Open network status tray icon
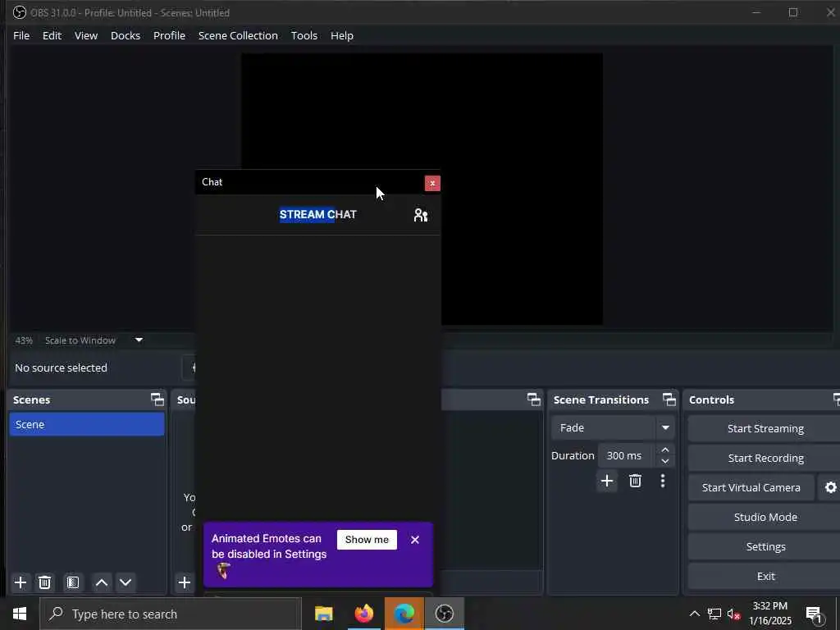Screen dimensions: 840x630 [x=714, y=614]
